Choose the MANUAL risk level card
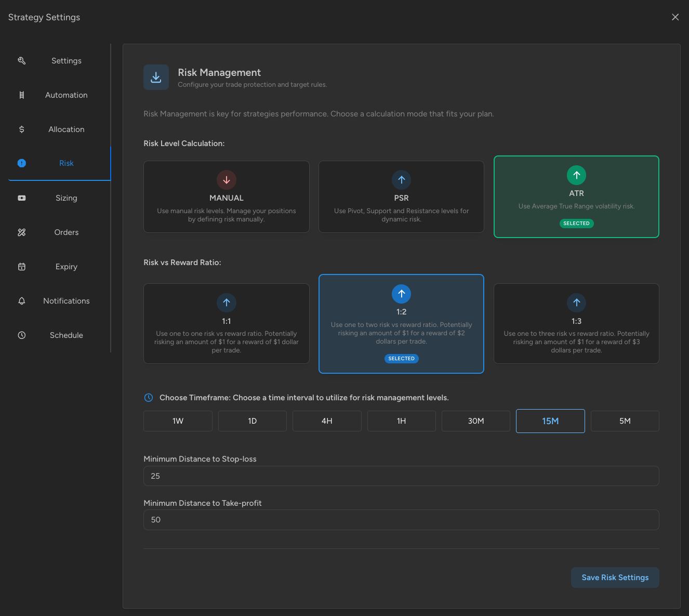 (x=227, y=196)
